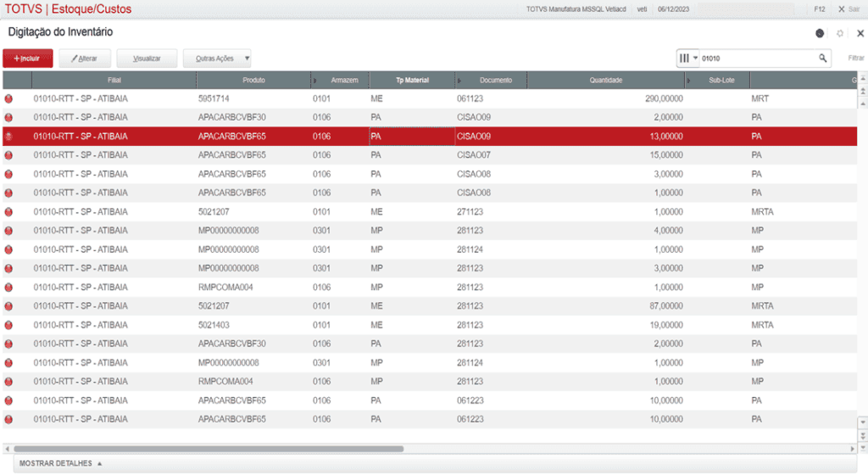Click status dot of highlighted CISAO09 row

pyautogui.click(x=8, y=137)
